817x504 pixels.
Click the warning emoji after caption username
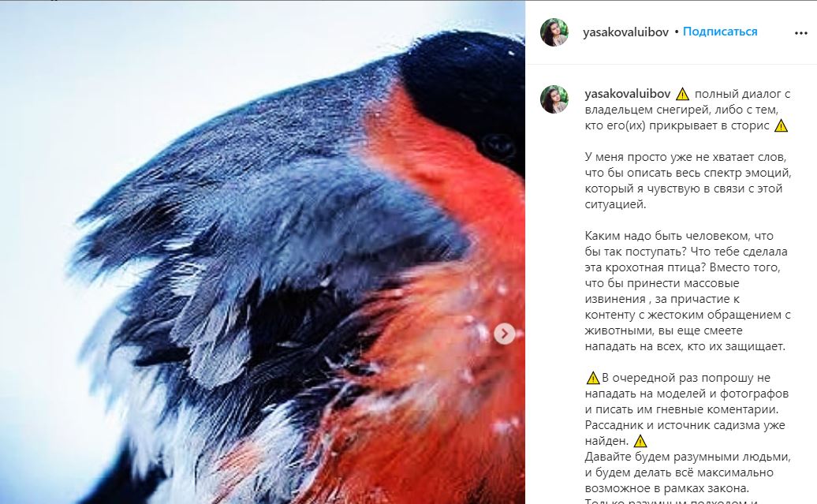682,95
